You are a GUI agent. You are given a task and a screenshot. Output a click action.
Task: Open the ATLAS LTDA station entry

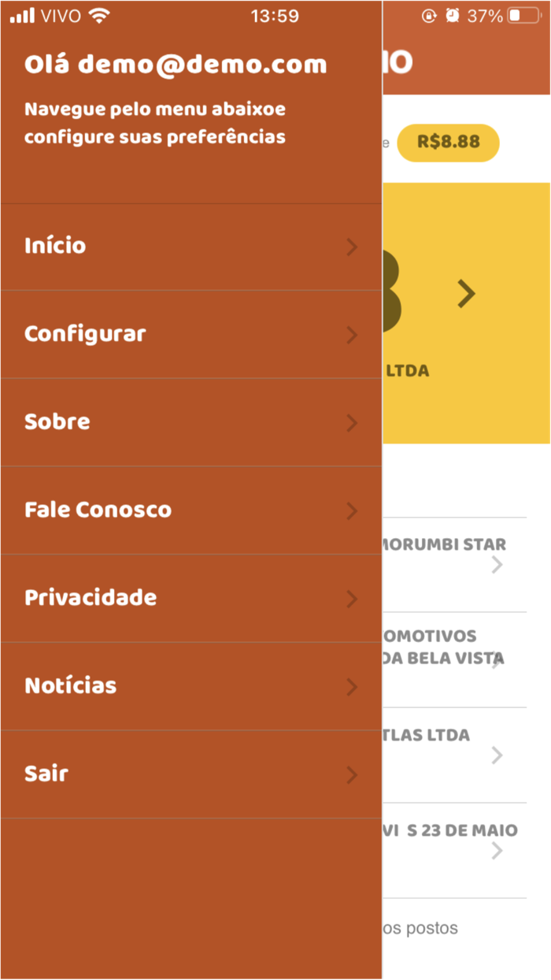tap(497, 755)
